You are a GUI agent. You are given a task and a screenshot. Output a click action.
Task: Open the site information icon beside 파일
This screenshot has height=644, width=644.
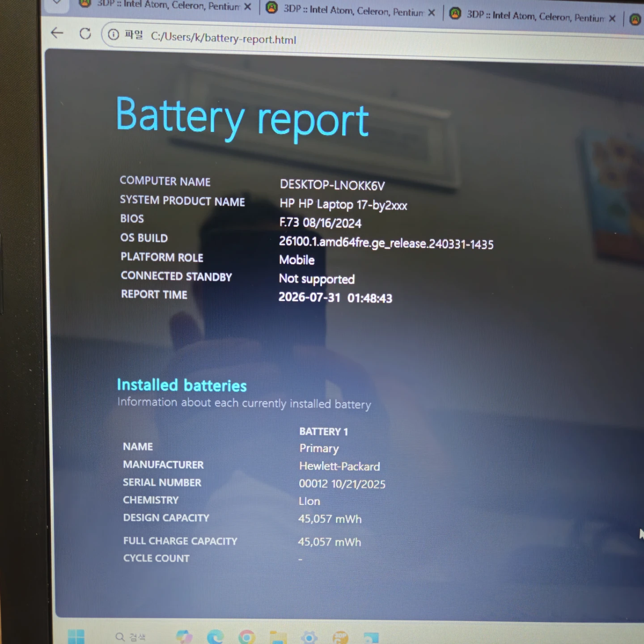[114, 34]
